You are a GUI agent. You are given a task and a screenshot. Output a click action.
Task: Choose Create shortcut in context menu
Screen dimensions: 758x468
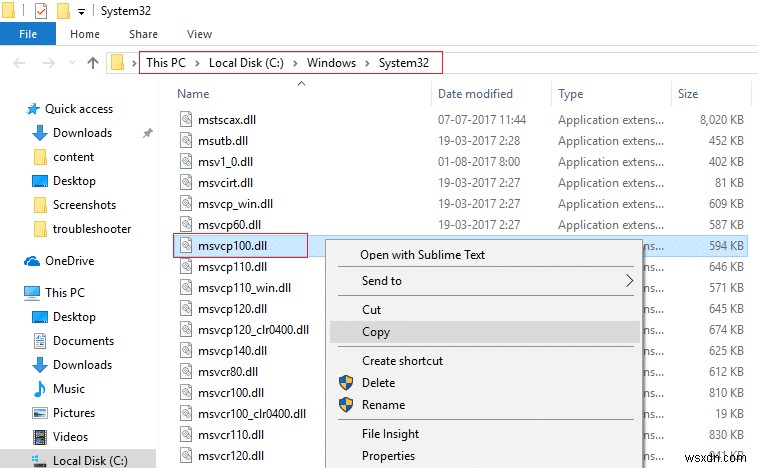tap(402, 361)
